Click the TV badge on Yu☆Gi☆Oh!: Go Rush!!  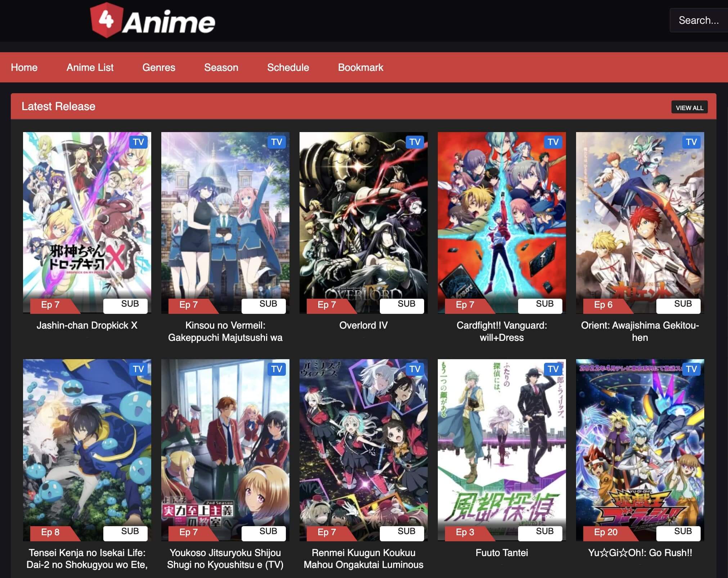click(x=691, y=369)
